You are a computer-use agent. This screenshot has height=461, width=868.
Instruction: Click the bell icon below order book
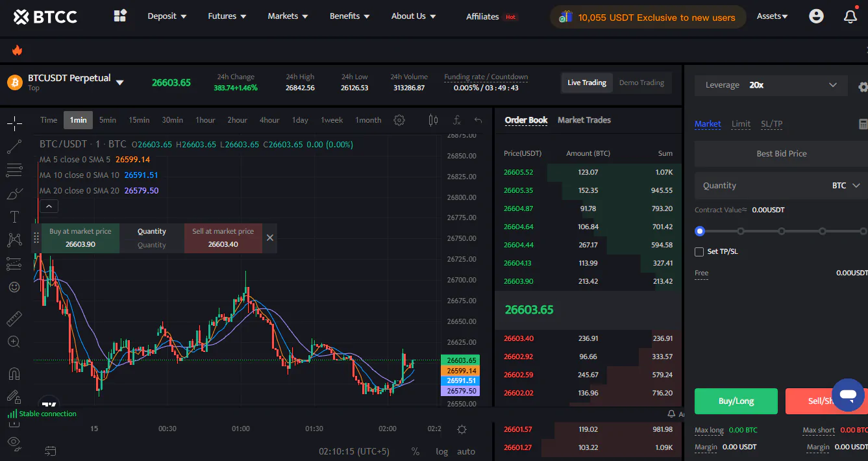(x=671, y=414)
